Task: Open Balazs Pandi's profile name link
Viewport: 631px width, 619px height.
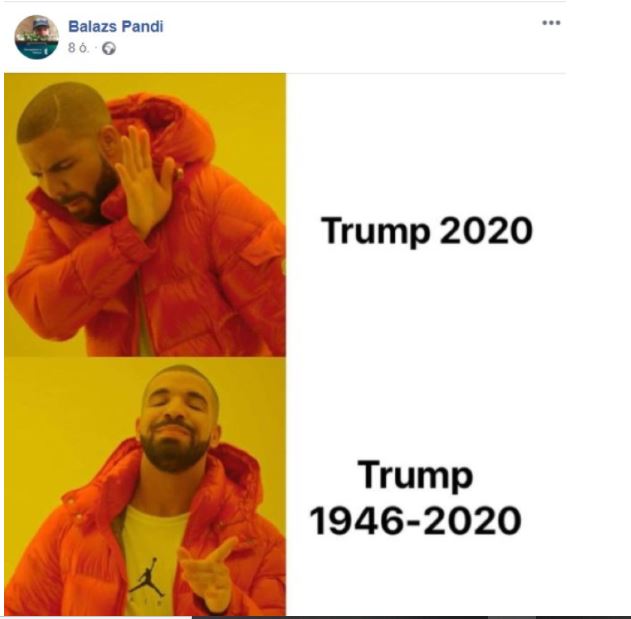Action: (x=116, y=27)
